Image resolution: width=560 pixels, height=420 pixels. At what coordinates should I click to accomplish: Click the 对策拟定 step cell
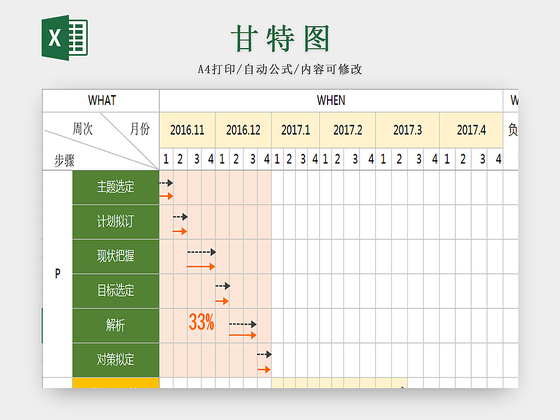(x=116, y=360)
